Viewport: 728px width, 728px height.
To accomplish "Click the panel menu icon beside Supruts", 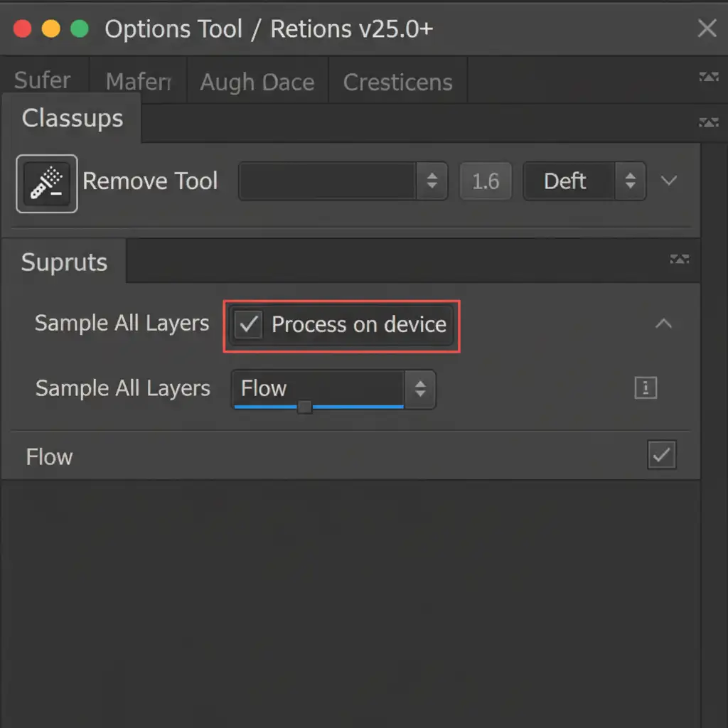I will [679, 259].
